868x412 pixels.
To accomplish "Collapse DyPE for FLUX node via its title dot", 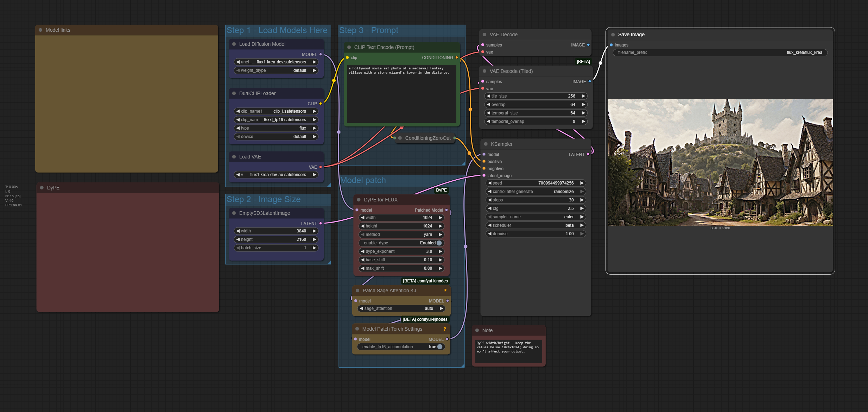I will [x=359, y=200].
